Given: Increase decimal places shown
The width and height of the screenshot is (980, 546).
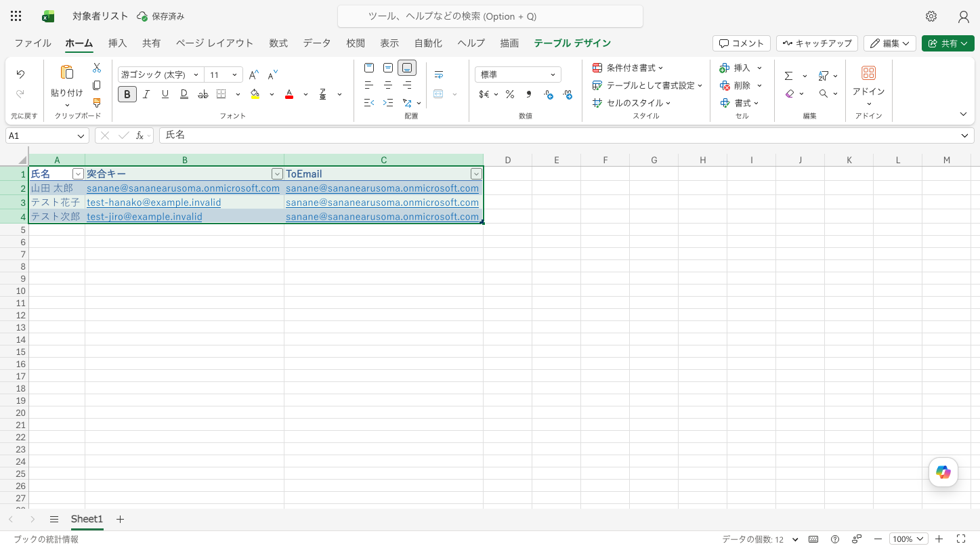Looking at the screenshot, I should point(549,95).
